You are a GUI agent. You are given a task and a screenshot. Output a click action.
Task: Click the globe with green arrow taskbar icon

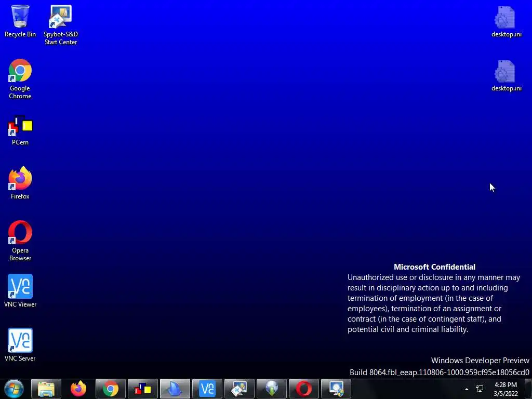[272, 389]
